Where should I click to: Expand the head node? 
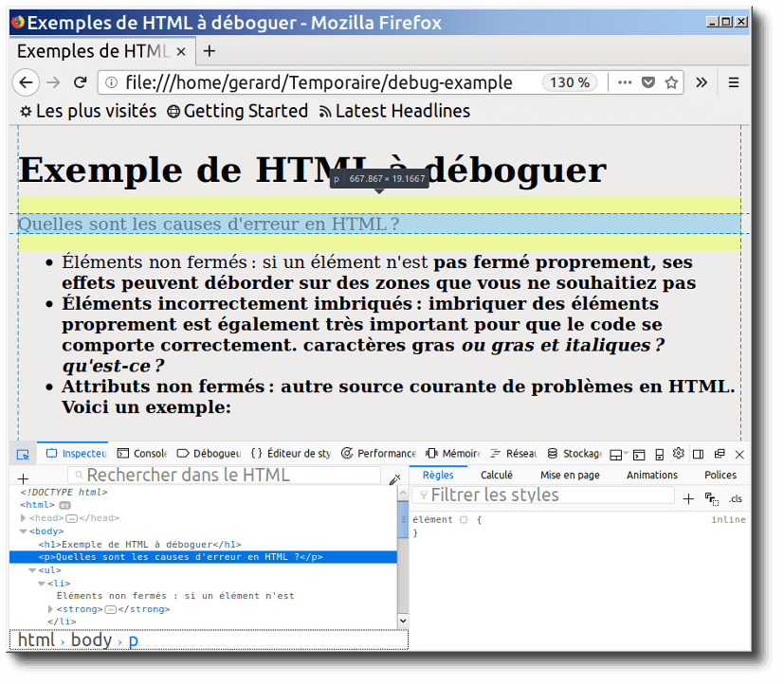(x=23, y=518)
